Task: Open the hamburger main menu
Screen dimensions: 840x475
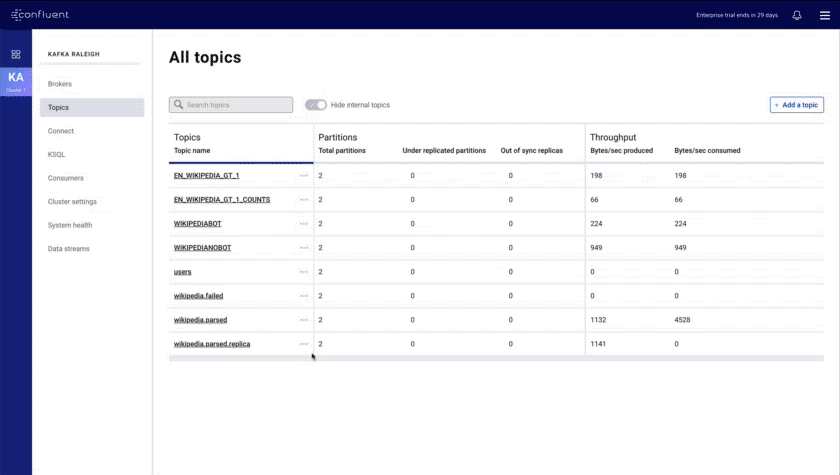Action: click(x=824, y=15)
